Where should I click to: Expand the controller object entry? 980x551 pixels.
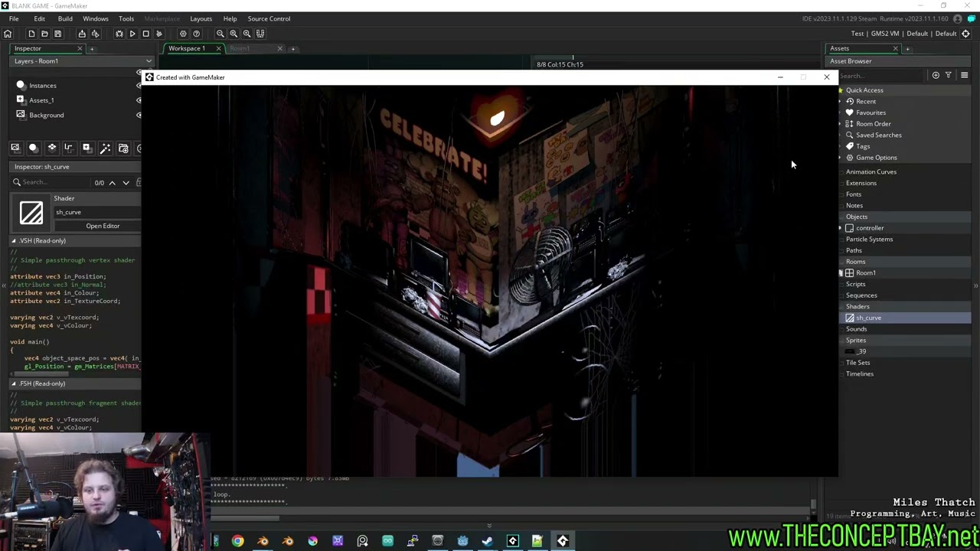click(841, 228)
